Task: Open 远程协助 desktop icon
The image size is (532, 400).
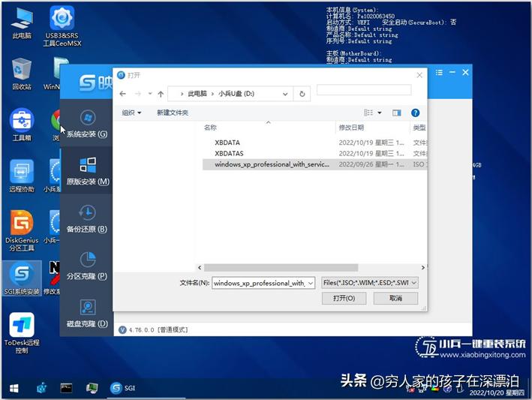Action: pos(22,176)
